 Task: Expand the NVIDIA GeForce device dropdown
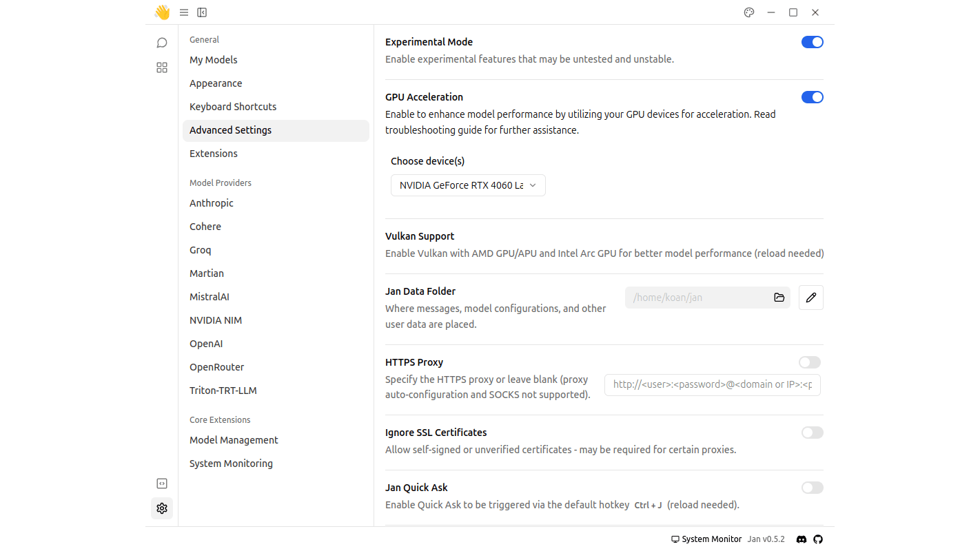click(468, 185)
